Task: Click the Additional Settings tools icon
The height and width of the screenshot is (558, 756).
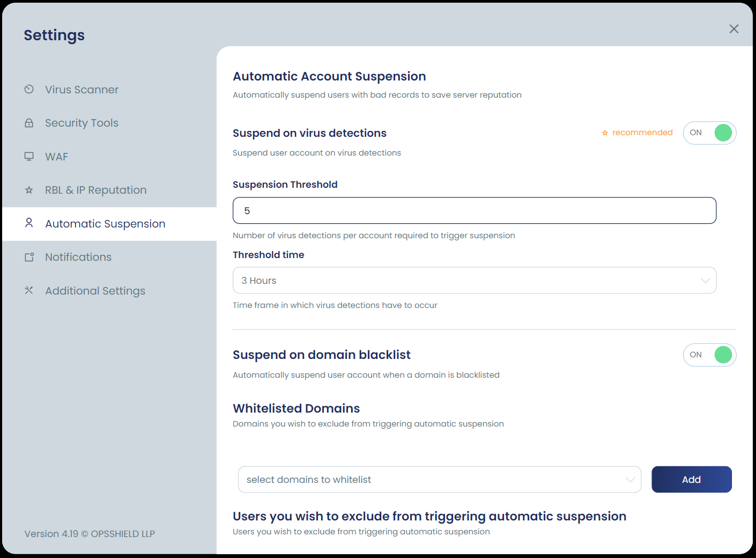Action: point(29,290)
